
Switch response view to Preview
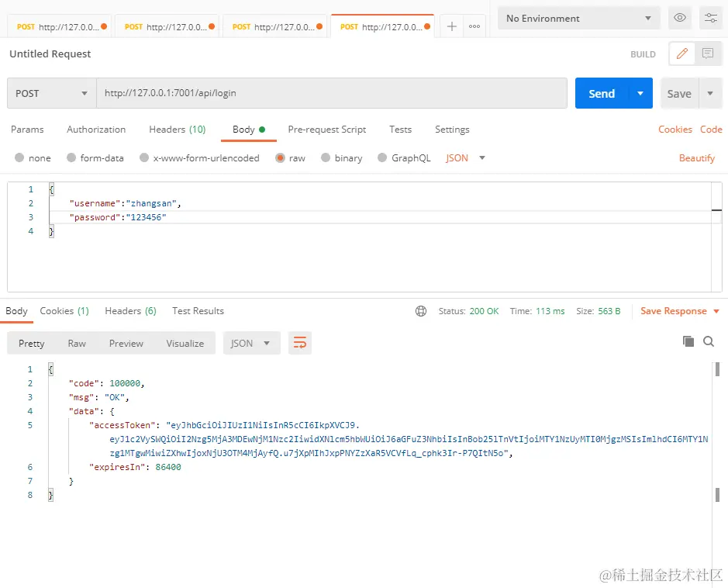(x=126, y=343)
